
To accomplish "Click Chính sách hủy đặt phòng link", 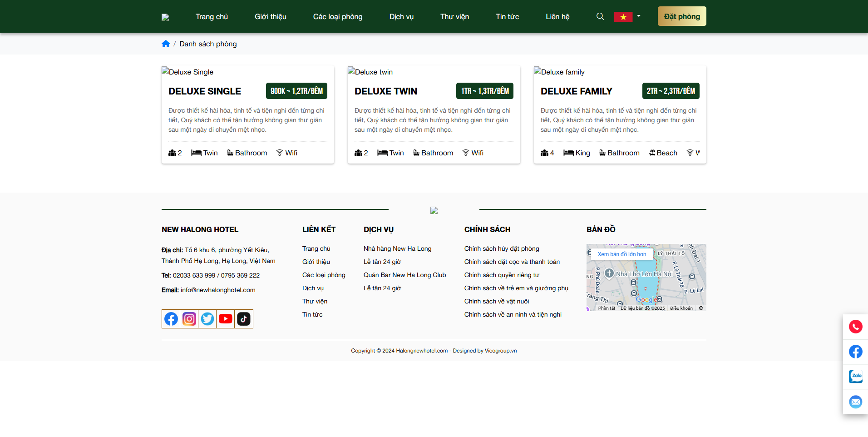I will [x=502, y=248].
